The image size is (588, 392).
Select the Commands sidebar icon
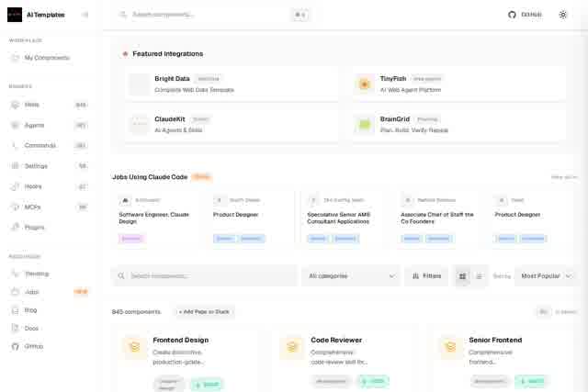pos(15,145)
